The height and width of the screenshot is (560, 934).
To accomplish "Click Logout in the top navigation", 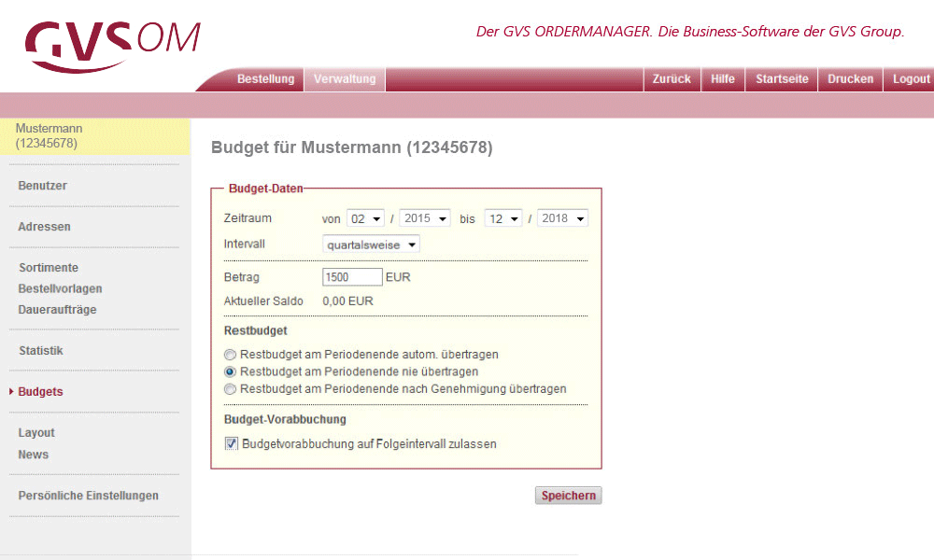I will click(x=911, y=79).
